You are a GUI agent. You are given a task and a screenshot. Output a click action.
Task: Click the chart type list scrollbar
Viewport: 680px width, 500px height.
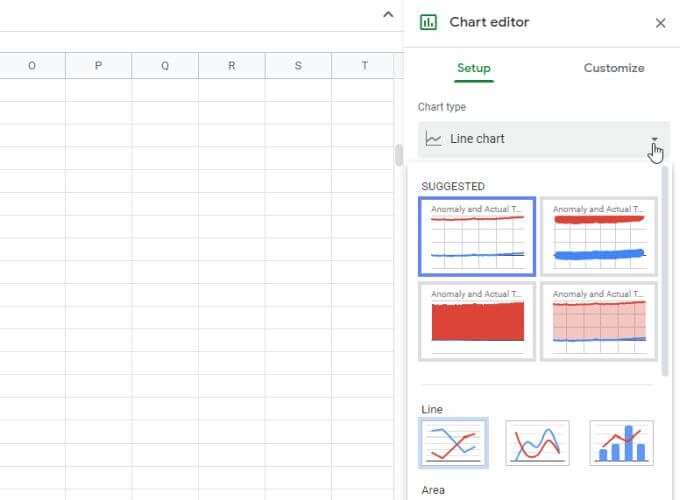click(x=665, y=271)
